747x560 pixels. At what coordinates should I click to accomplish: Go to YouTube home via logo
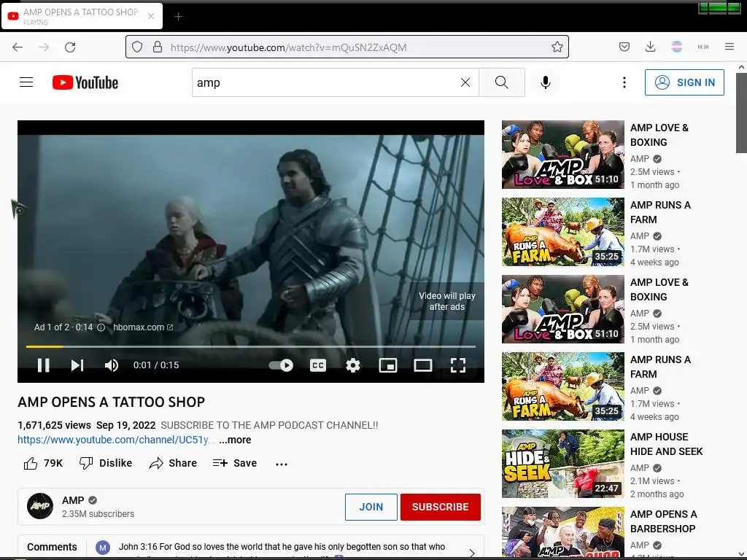point(85,82)
